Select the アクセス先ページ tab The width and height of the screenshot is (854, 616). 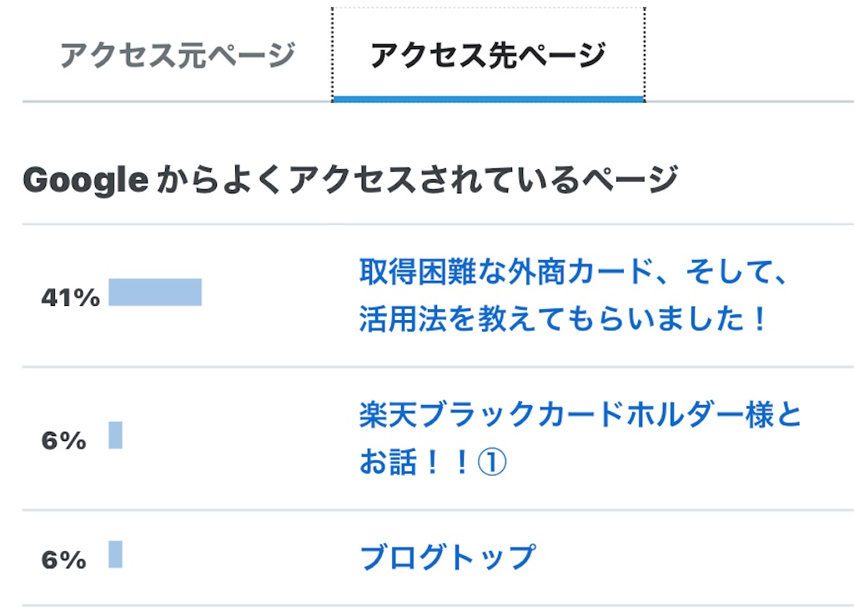click(x=488, y=56)
